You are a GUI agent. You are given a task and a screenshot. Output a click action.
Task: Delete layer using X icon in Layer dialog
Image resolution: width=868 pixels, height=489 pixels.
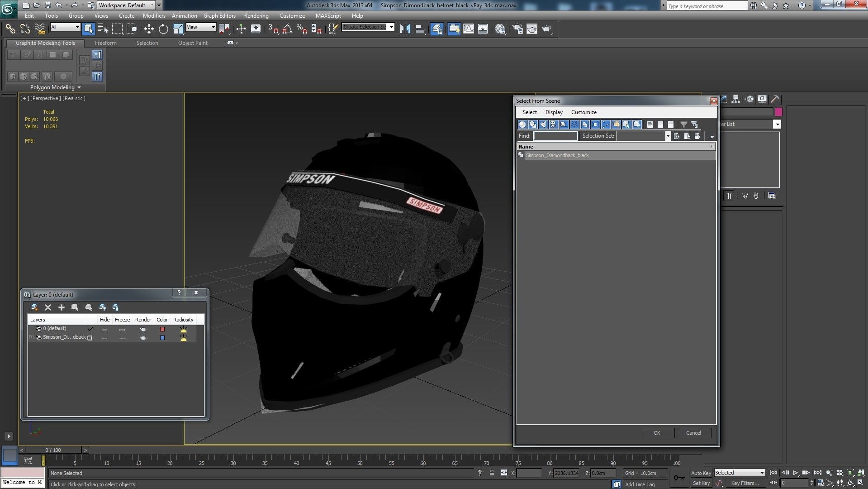pos(48,307)
